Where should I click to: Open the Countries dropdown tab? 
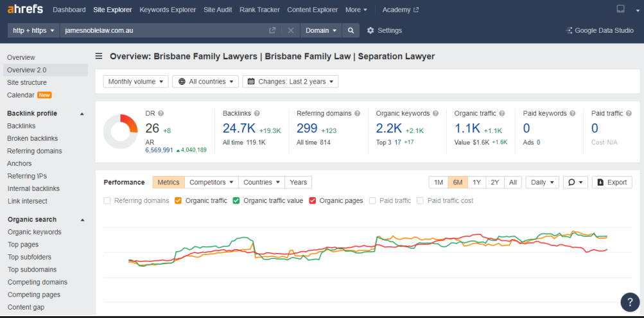(261, 182)
